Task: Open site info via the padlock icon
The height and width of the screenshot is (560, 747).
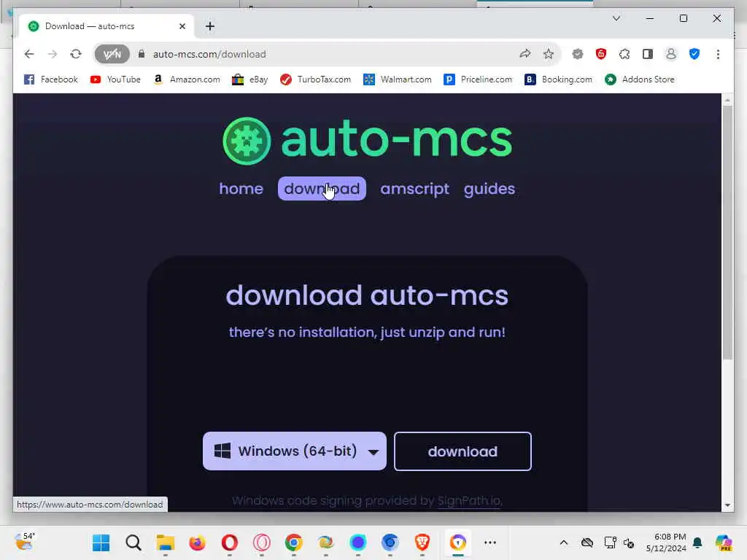Action: [142, 54]
